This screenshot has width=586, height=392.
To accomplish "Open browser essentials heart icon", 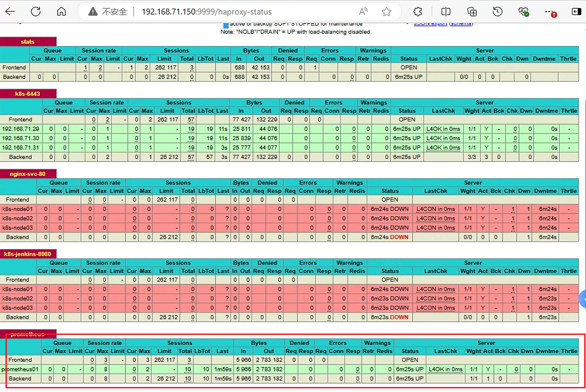I will 524,12.
